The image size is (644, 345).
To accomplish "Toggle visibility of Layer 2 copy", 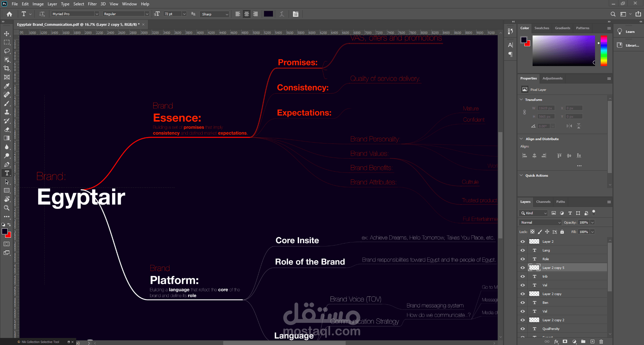I will coord(523,294).
